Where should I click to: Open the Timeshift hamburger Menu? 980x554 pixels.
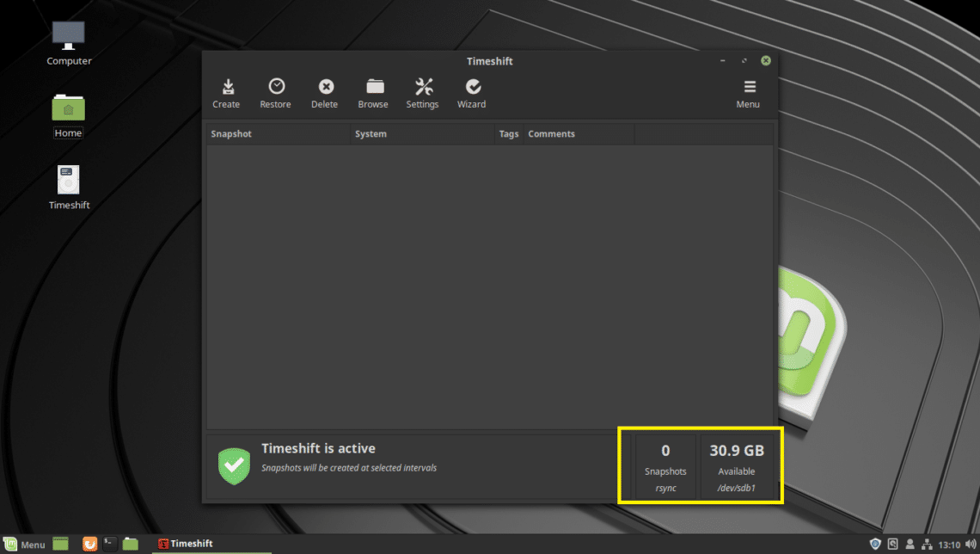pyautogui.click(x=748, y=94)
